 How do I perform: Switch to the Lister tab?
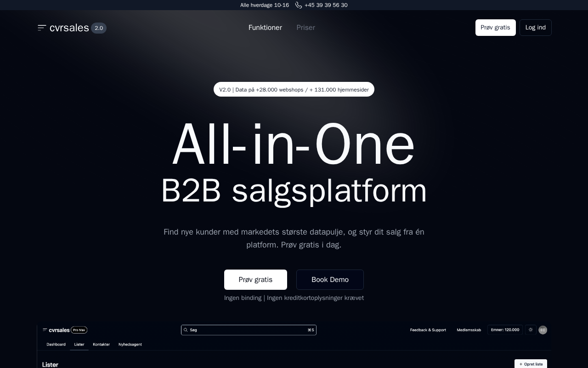[79, 344]
